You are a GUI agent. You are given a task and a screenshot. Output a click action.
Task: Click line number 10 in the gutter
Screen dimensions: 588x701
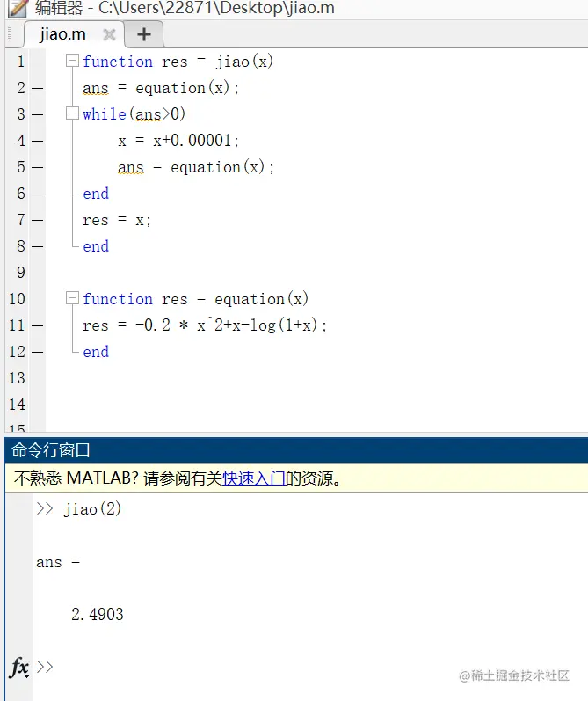tap(17, 299)
